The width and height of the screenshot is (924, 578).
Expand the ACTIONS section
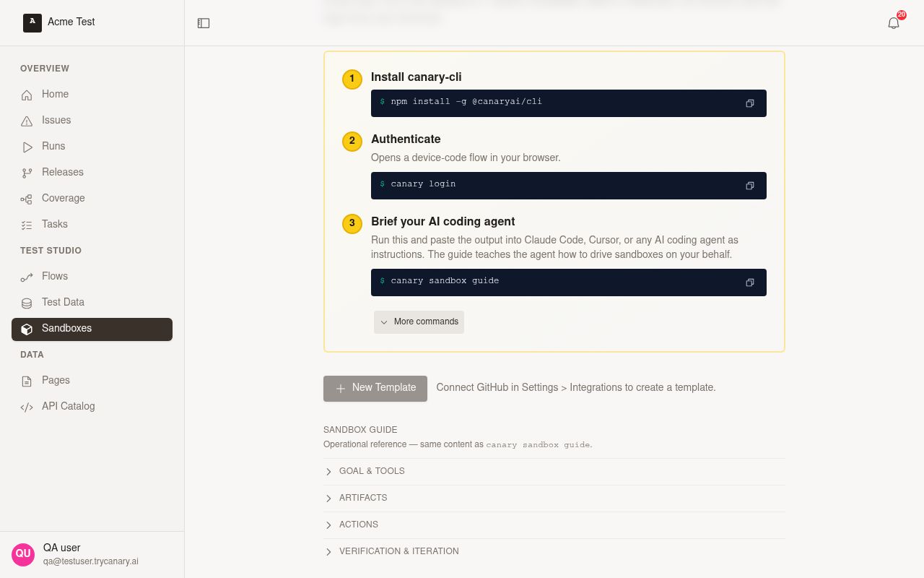(x=554, y=525)
